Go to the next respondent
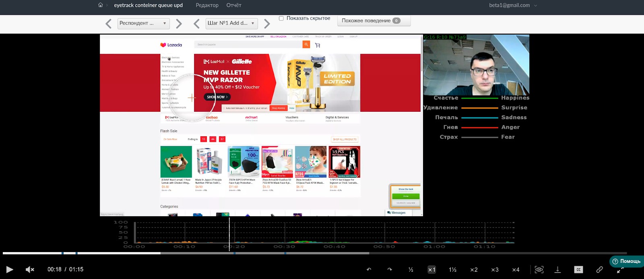Screen dimensions: 644x279 [x=179, y=24]
